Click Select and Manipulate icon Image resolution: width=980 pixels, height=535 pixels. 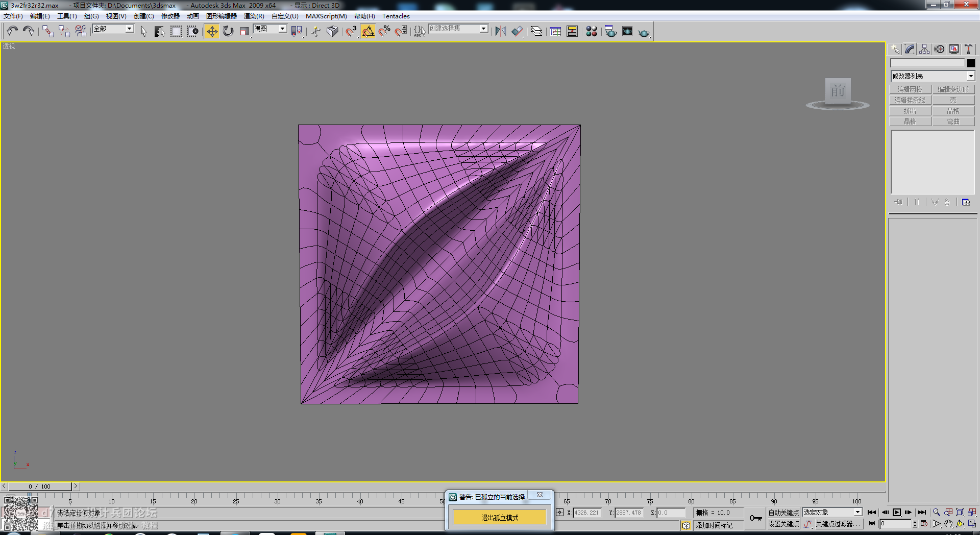point(316,31)
